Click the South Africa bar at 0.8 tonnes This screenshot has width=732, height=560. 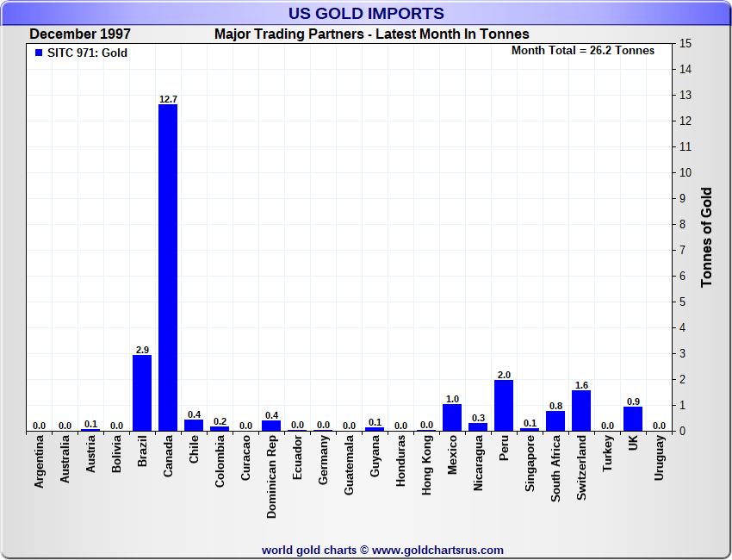[555, 420]
